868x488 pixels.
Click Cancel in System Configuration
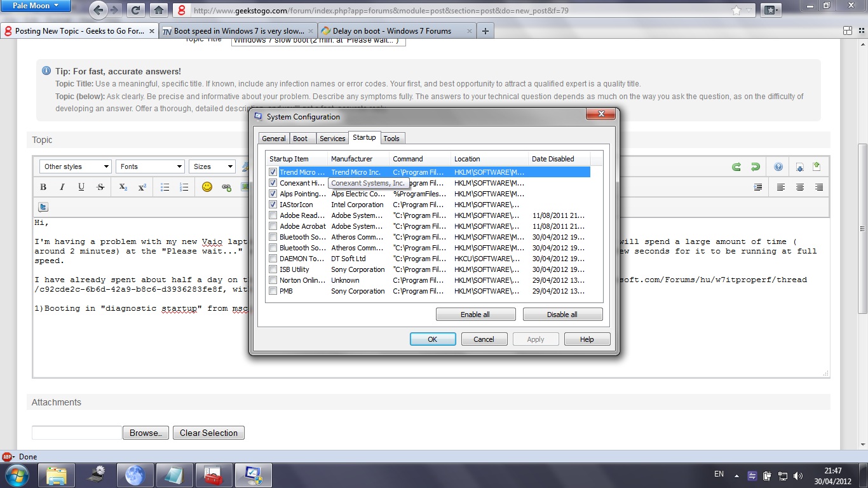click(x=484, y=339)
